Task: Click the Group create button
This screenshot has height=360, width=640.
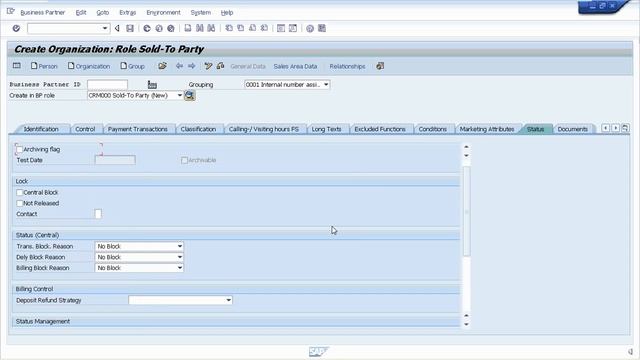Action: (x=133, y=66)
